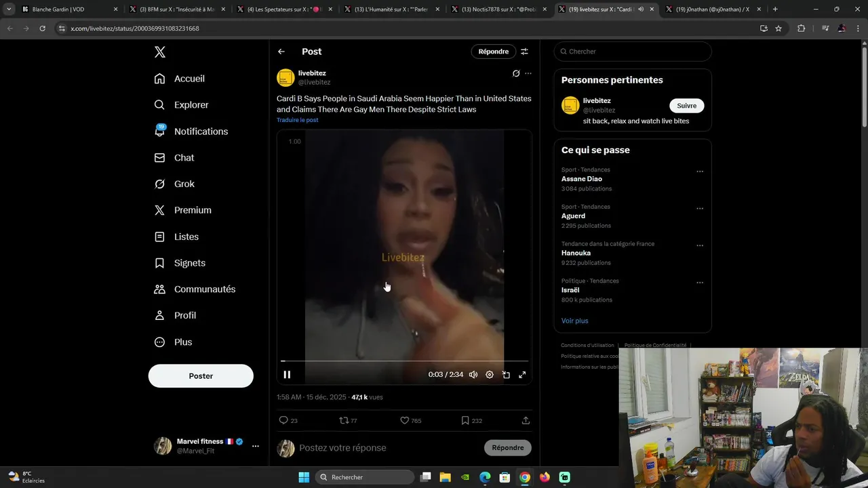Screen dimensions: 868x488
Task: Share the post via share icon
Action: tap(526, 420)
